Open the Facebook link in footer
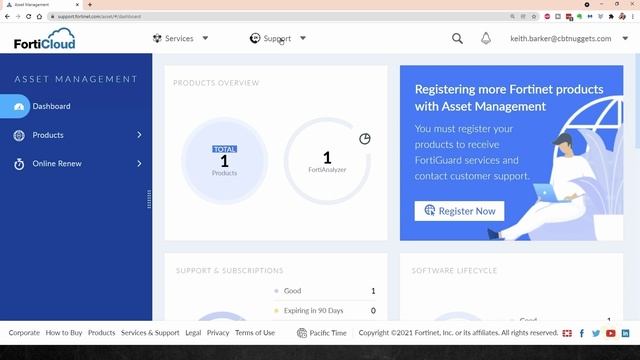The width and height of the screenshot is (640, 360). click(582, 333)
